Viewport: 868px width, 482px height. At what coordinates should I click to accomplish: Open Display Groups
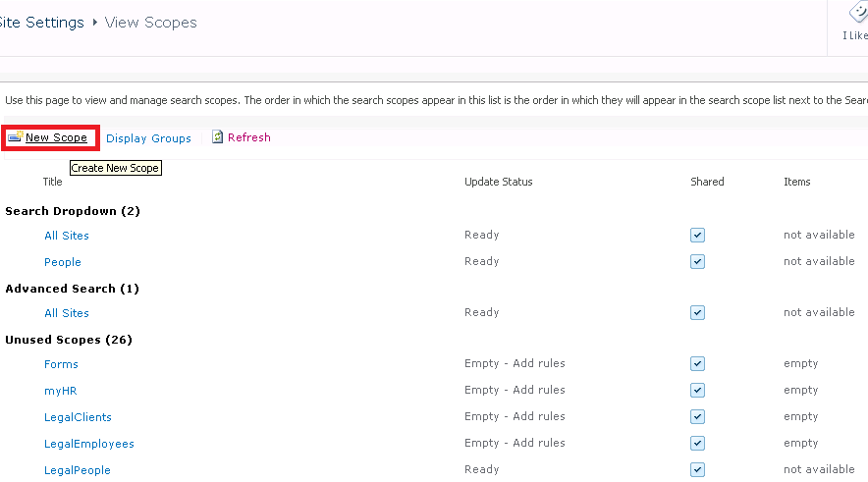[x=148, y=138]
